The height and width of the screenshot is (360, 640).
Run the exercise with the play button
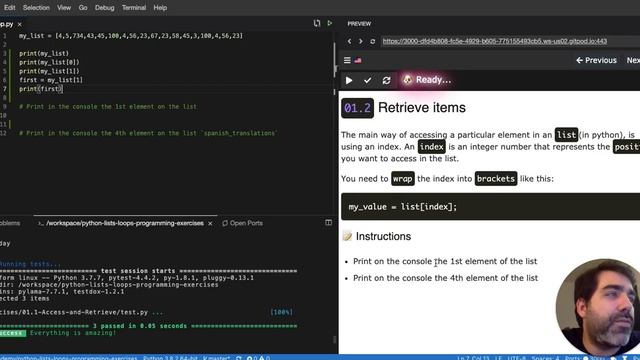click(349, 80)
